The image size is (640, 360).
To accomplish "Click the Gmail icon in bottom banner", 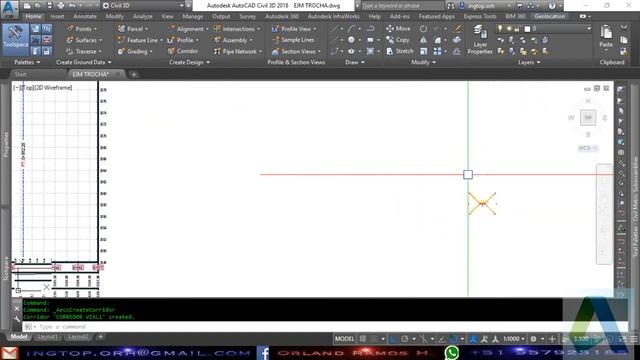I will [9, 353].
